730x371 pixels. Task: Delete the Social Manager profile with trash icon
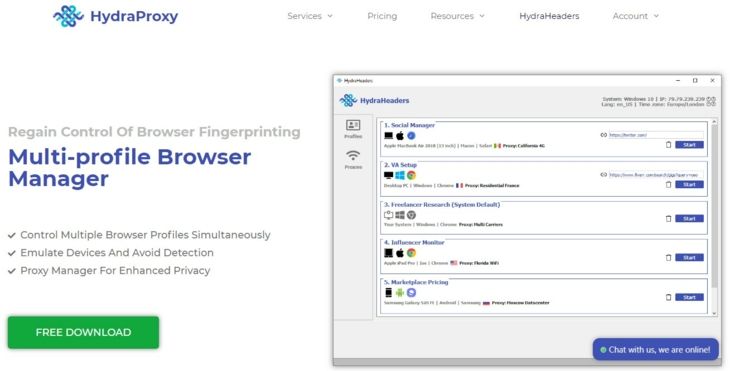pos(669,145)
